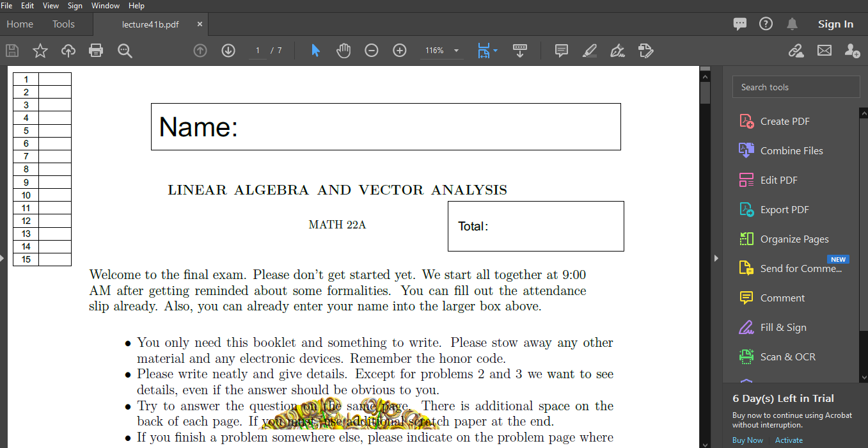Screen dimensions: 868x448
Task: Select the lecture41b.pdf document tab
Action: click(x=150, y=24)
